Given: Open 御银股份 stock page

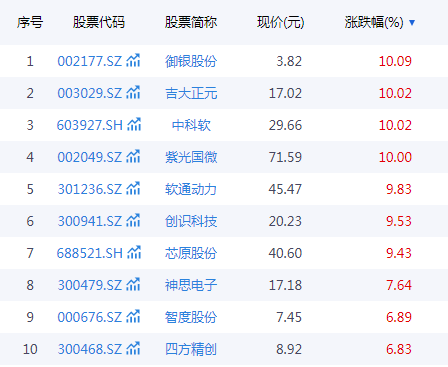Looking at the screenshot, I should pos(191,61).
